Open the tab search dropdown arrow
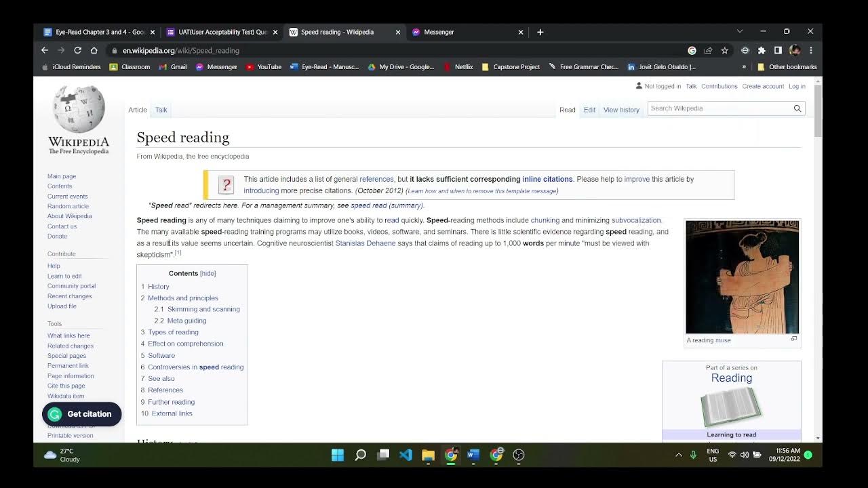This screenshot has height=488, width=868. tap(740, 32)
